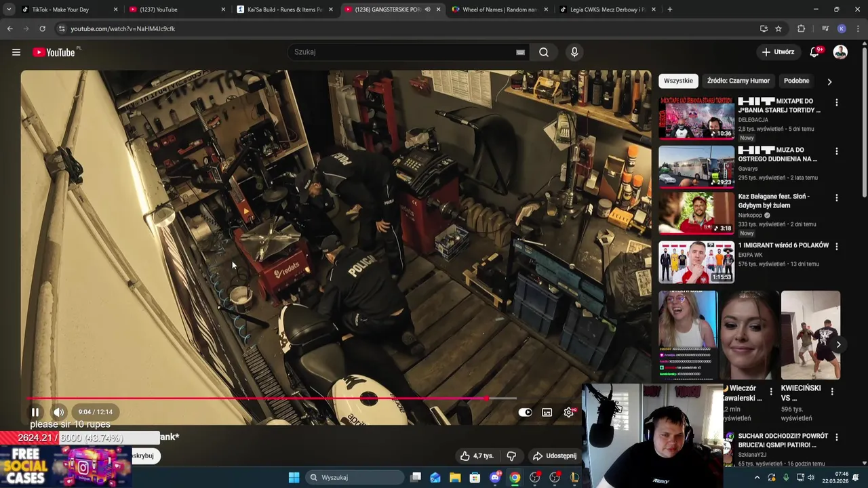The width and height of the screenshot is (868, 488).
Task: Open Chrome profile K avatar
Action: (x=842, y=28)
